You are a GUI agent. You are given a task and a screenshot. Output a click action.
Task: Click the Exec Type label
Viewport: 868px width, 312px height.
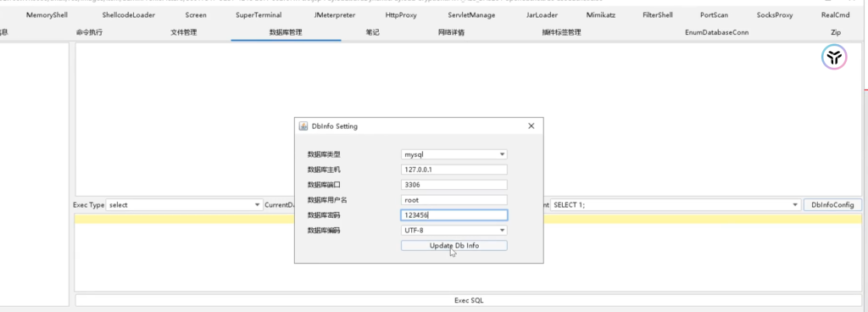tap(88, 204)
